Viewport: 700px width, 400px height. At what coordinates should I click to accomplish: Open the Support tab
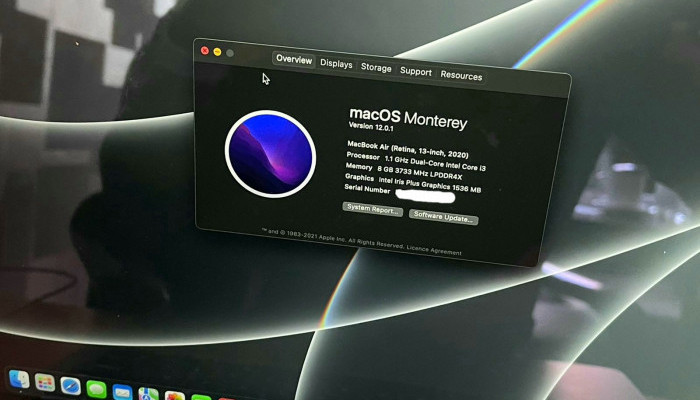click(x=416, y=71)
